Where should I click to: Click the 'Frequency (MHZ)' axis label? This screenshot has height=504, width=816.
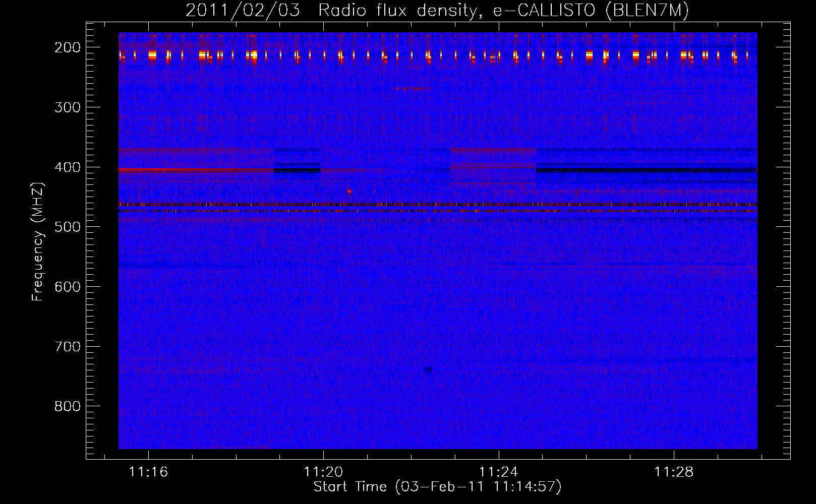click(x=37, y=241)
